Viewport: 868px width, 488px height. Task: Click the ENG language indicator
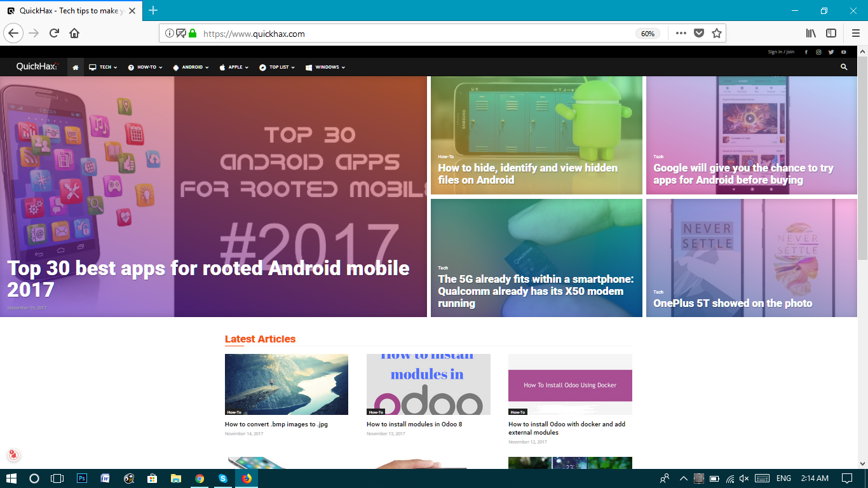pyautogui.click(x=783, y=478)
